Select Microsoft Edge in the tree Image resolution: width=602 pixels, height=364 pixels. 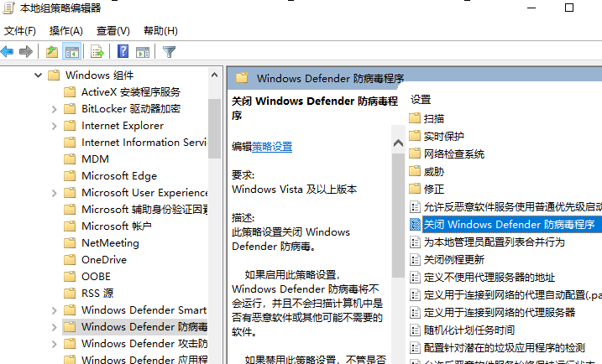[x=119, y=176]
